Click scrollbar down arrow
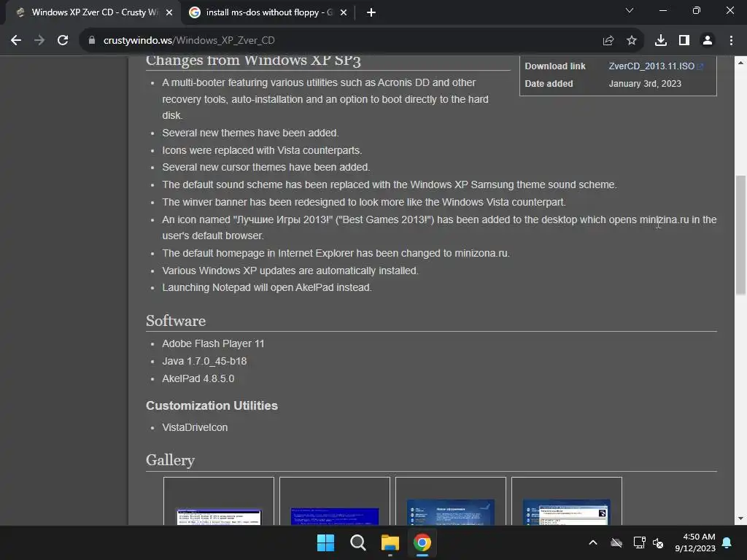Screen dimensions: 747x560 point(740,518)
